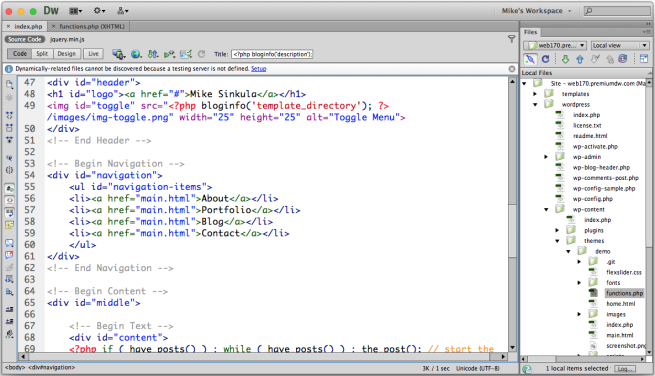Click the select parent tag icon
Viewport: 655px width, 376px height.
click(x=9, y=158)
